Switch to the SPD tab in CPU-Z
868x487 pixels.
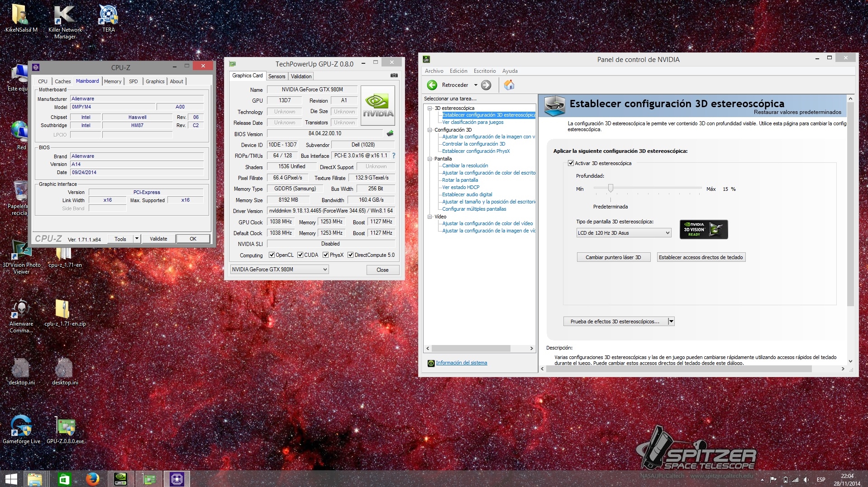pos(134,81)
